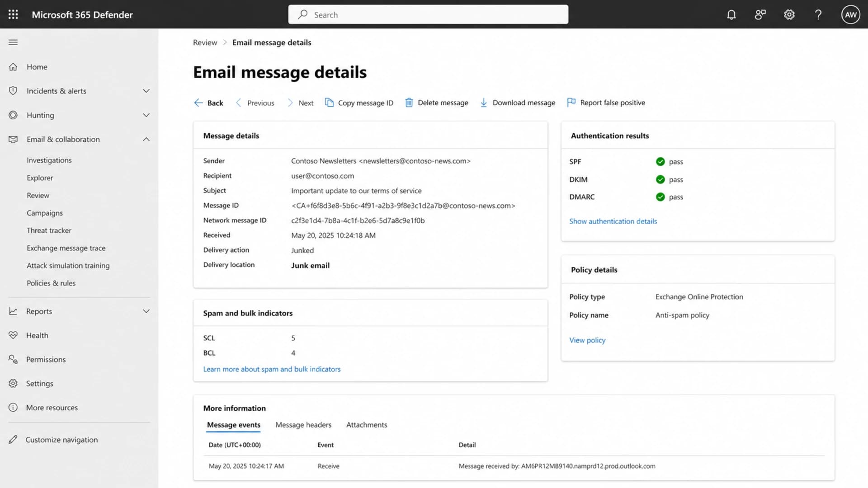Viewport: 868px width, 488px height.
Task: Click the Customize navigation pencil icon
Action: [x=13, y=440]
